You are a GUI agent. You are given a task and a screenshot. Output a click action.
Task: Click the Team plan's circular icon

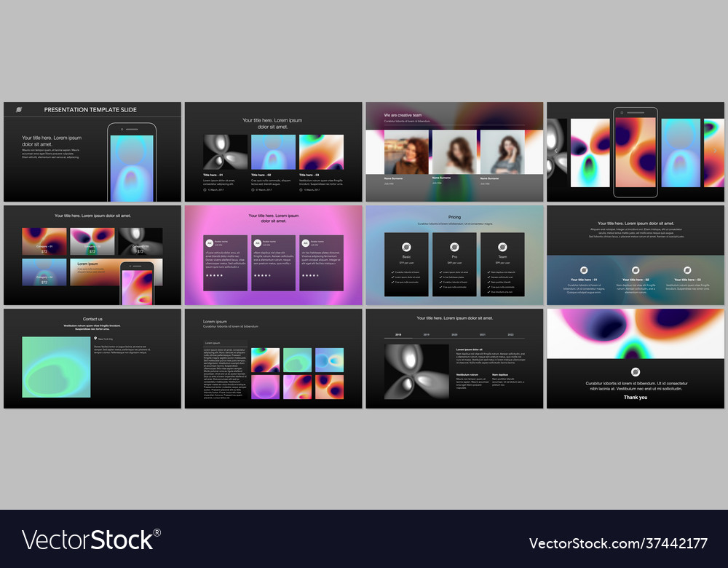point(502,247)
